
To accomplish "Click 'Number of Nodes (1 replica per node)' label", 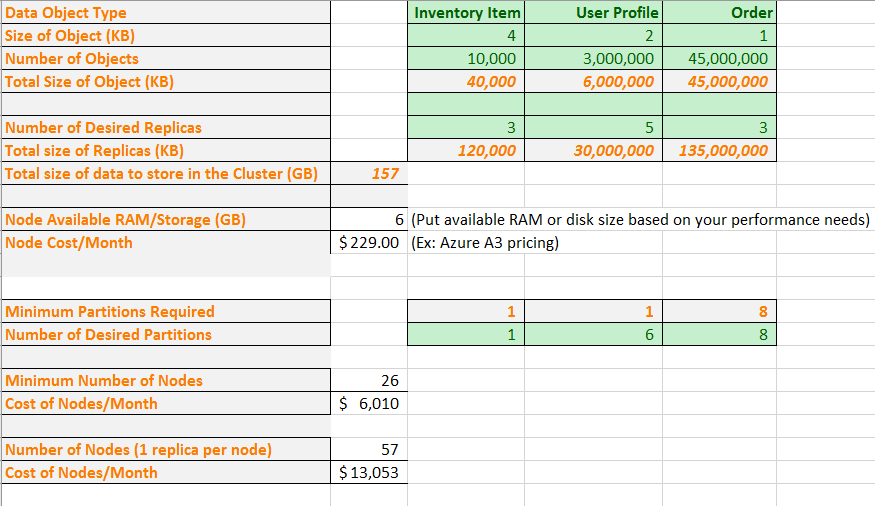I will point(166,449).
